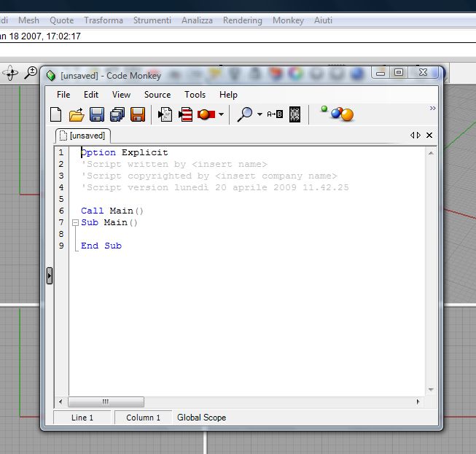
Task: Click the script page with black arrow icon
Action: pyautogui.click(x=165, y=114)
